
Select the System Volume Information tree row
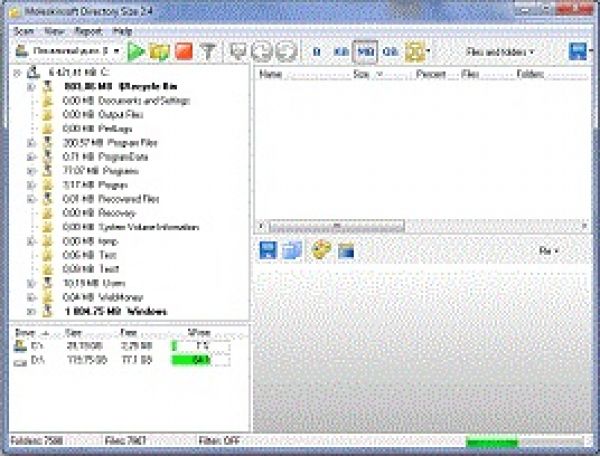(131, 227)
